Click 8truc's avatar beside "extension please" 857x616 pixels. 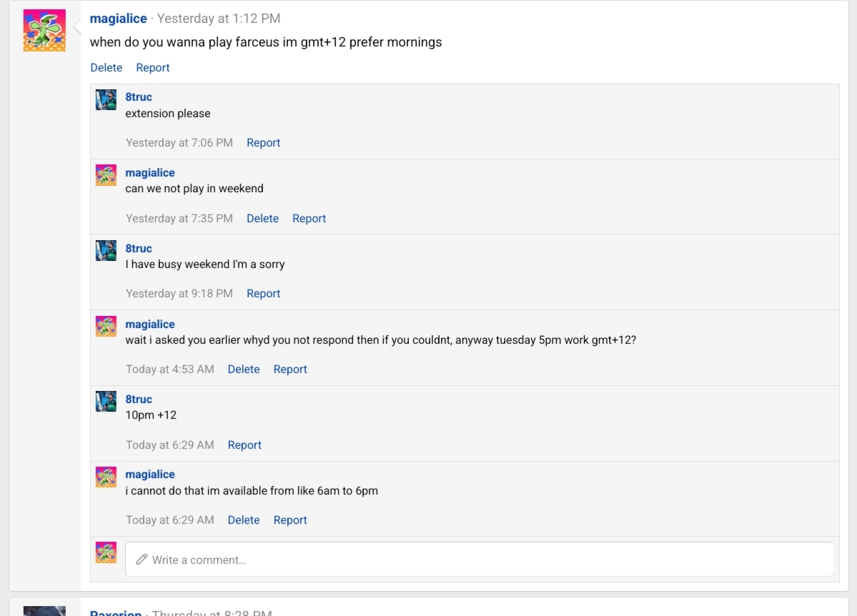tap(106, 100)
